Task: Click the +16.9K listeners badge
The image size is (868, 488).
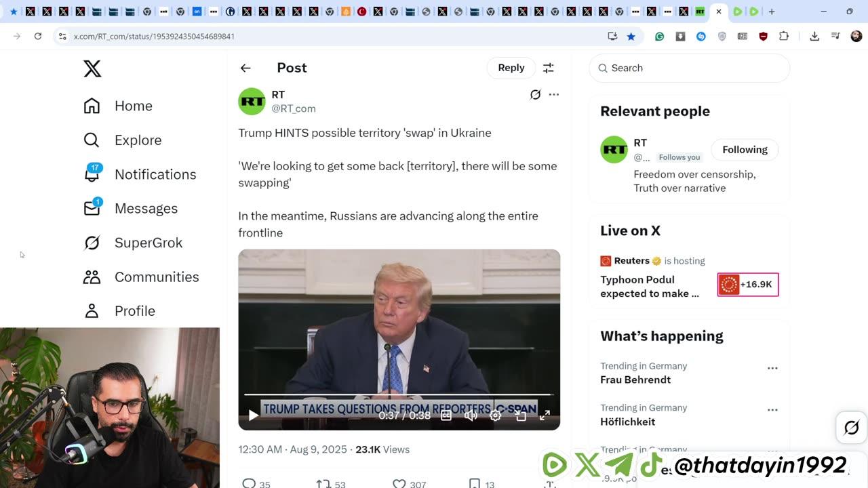Action: point(748,285)
